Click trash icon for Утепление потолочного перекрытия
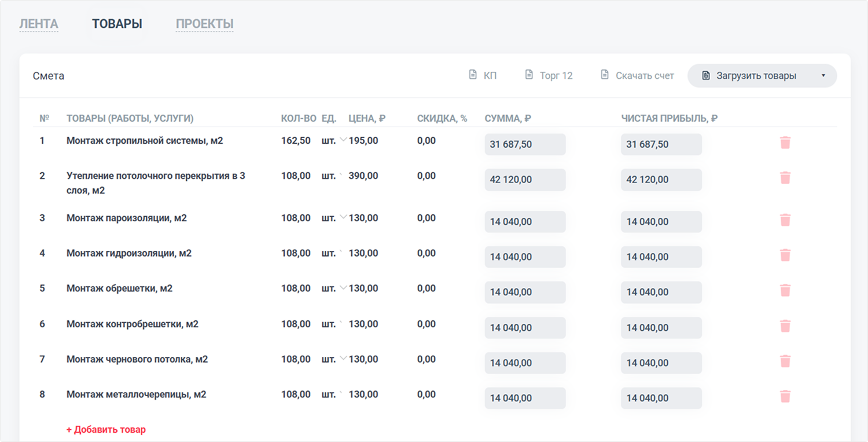 (x=785, y=178)
